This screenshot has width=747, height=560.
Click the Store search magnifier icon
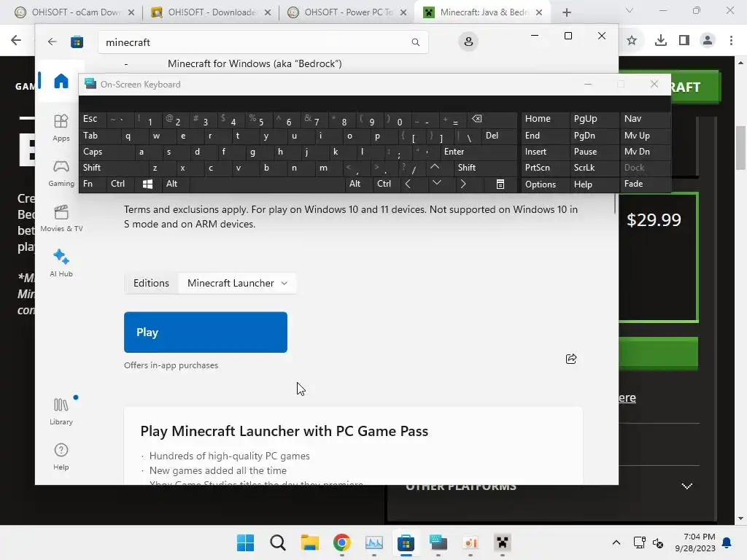tap(415, 42)
